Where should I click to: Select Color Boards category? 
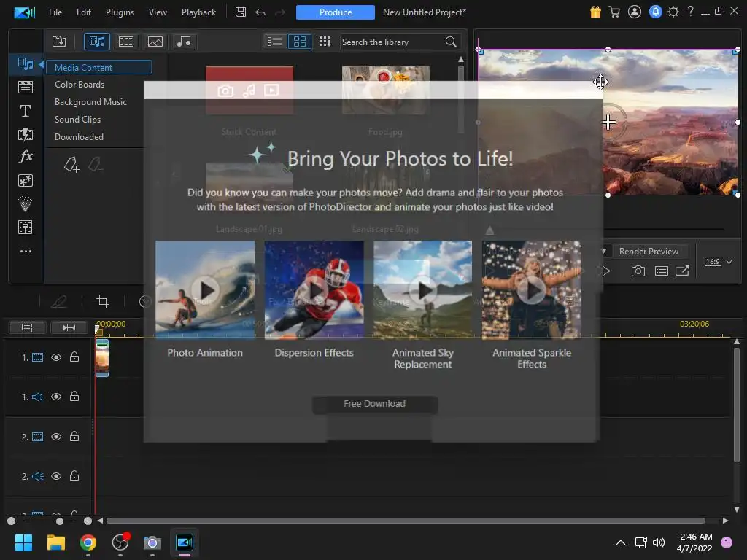(79, 85)
